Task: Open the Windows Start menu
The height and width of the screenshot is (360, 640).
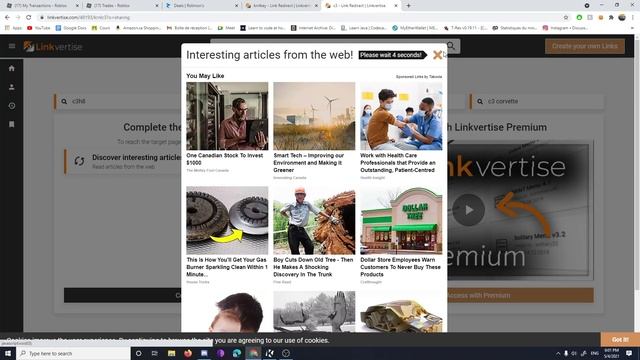Action: click(x=8, y=353)
